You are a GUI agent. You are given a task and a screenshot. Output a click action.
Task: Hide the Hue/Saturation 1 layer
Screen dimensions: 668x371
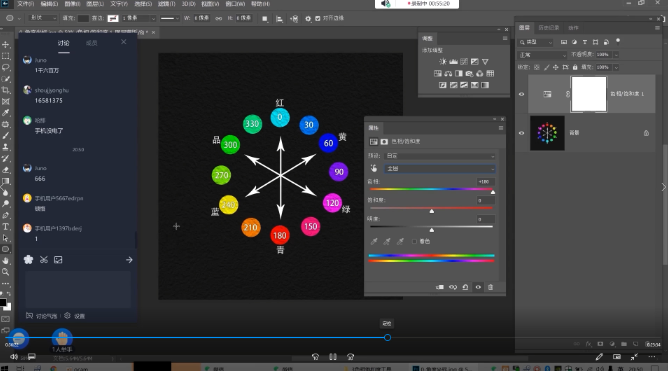[x=521, y=94]
